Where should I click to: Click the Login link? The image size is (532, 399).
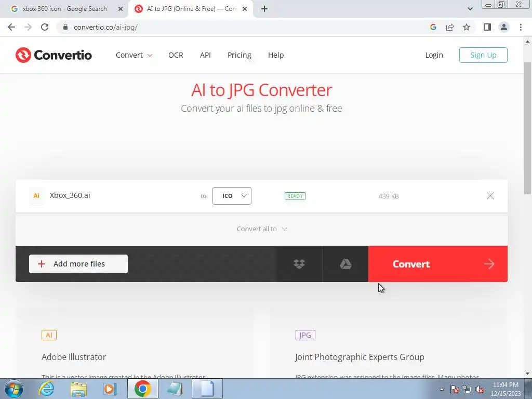click(x=434, y=55)
